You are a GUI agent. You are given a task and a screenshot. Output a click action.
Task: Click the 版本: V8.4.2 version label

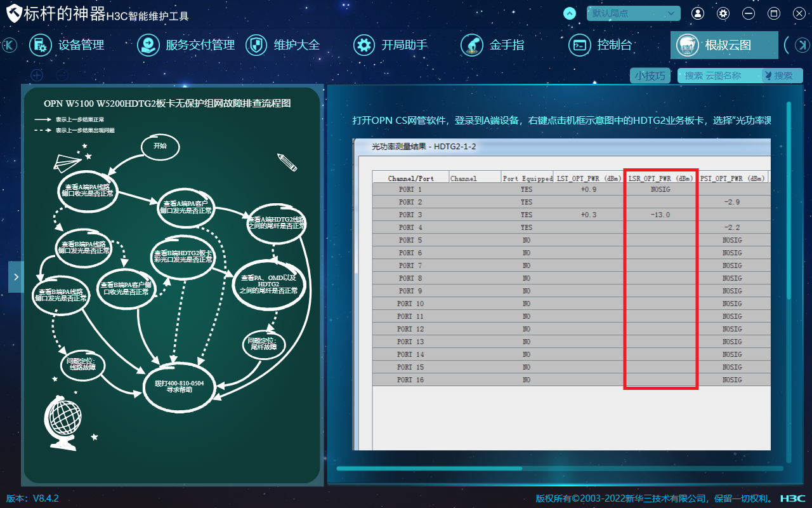point(32,498)
